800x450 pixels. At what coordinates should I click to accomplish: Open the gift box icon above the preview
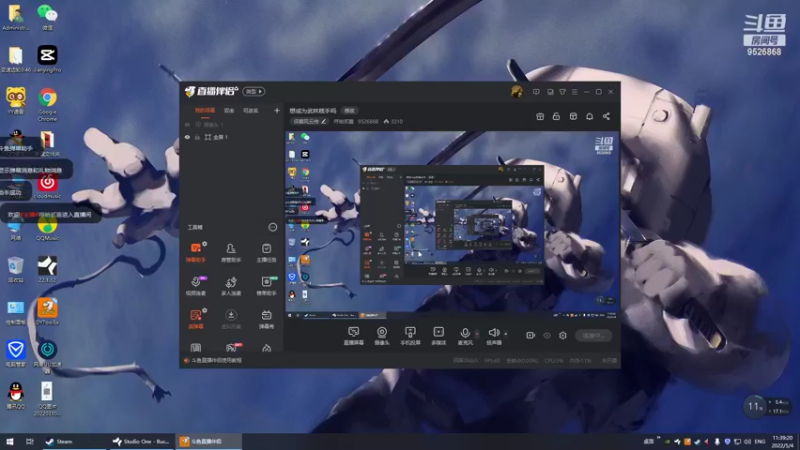pos(540,116)
